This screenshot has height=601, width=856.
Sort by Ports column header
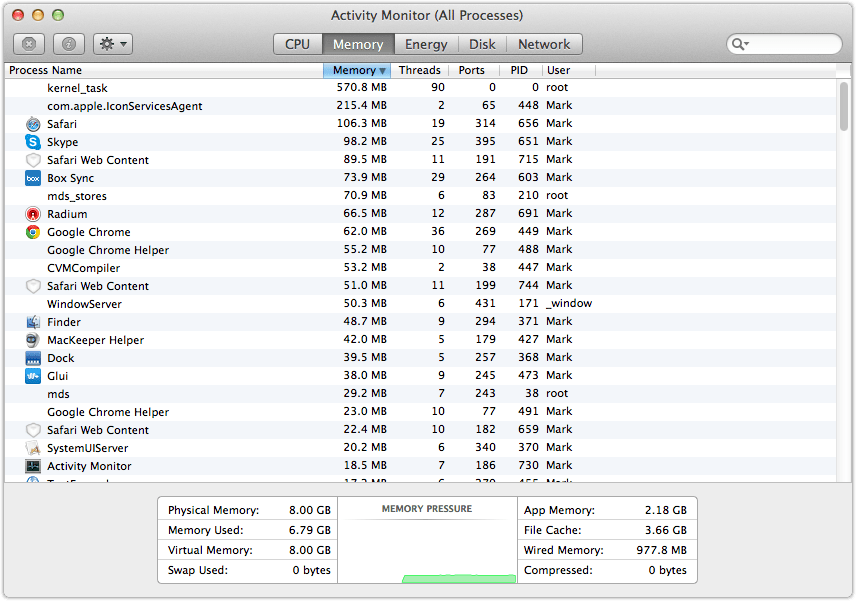(473, 70)
